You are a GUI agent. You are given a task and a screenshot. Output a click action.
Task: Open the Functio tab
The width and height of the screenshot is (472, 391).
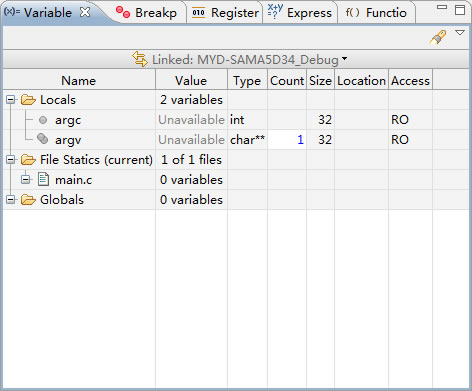pyautogui.click(x=376, y=13)
